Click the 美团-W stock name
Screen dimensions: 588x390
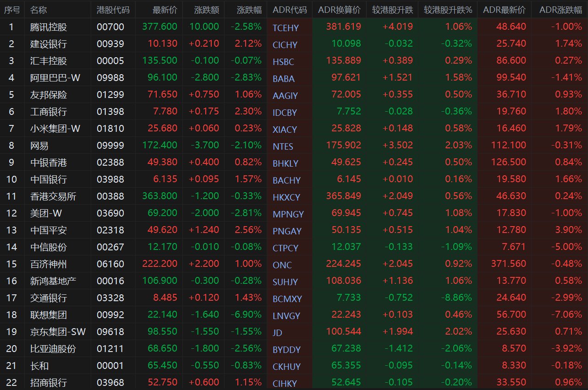coord(45,213)
